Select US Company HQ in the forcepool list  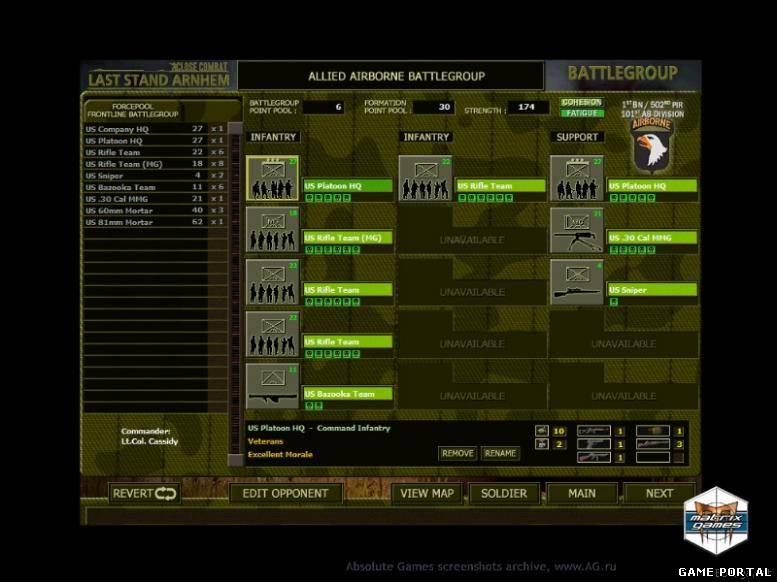tap(155, 129)
